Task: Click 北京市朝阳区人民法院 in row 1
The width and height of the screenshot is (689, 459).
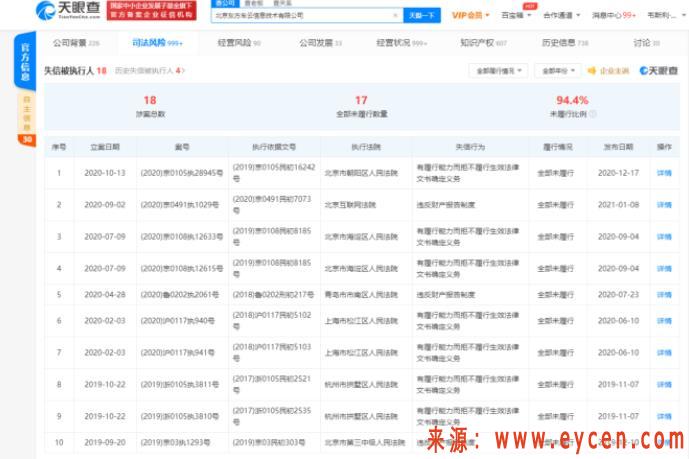Action: tap(361, 173)
